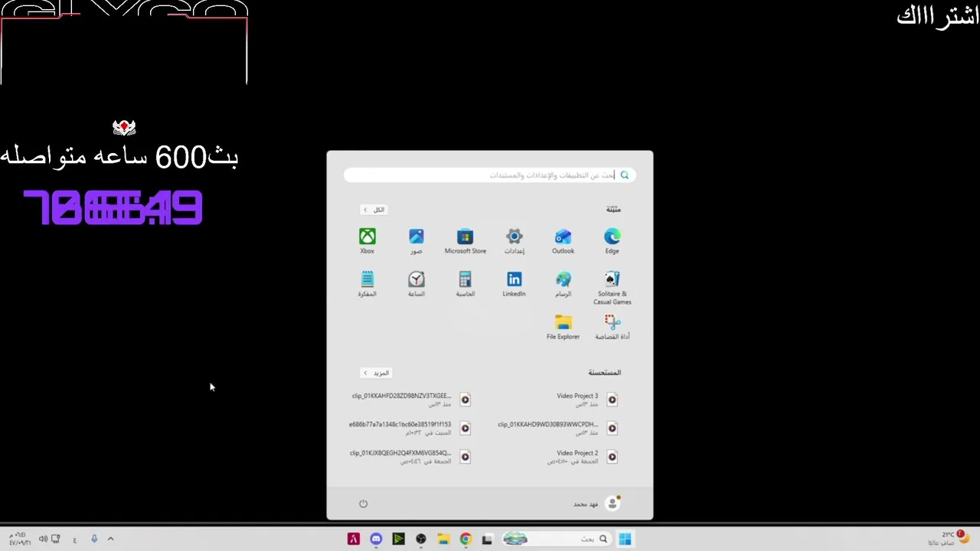Open the red A app on taskbar
980x551 pixels.
point(354,539)
